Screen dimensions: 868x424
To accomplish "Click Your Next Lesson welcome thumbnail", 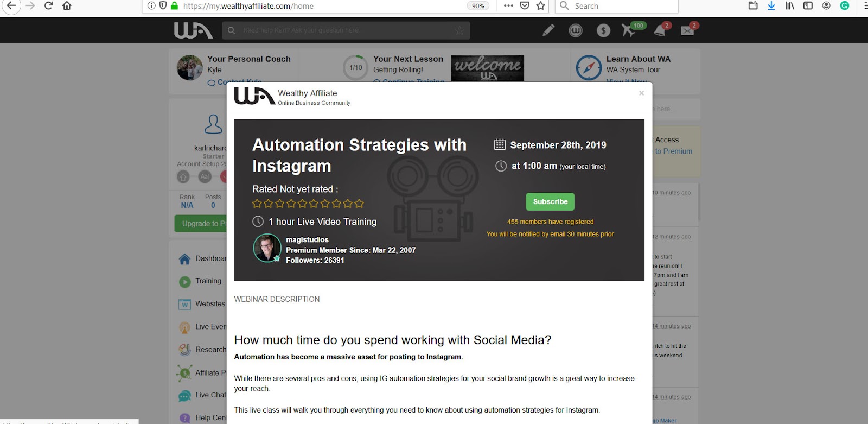I will [488, 68].
